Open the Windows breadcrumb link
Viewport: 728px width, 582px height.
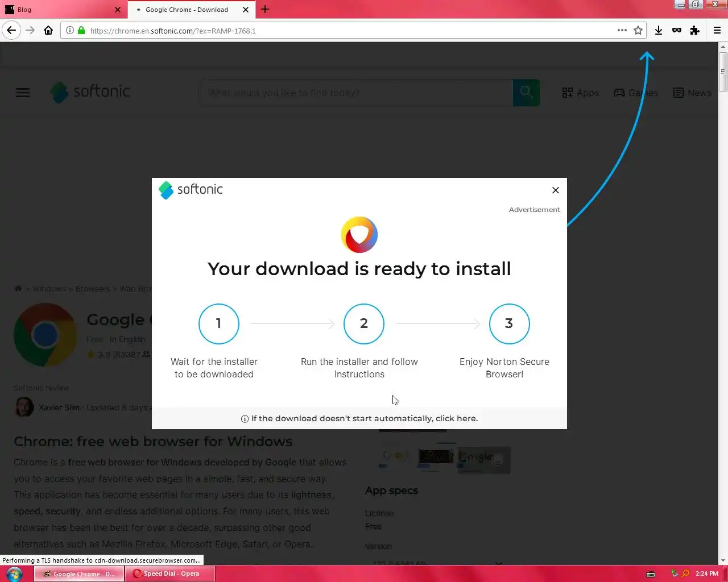tap(49, 289)
